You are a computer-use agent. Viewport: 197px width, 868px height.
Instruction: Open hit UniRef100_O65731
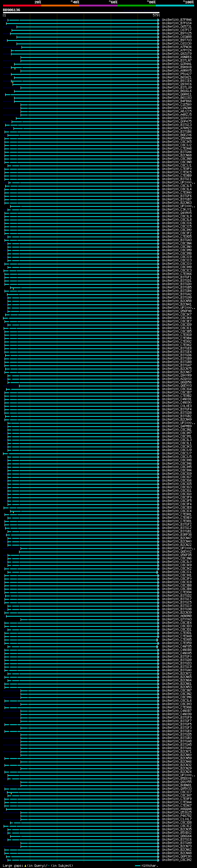coord(177,26)
